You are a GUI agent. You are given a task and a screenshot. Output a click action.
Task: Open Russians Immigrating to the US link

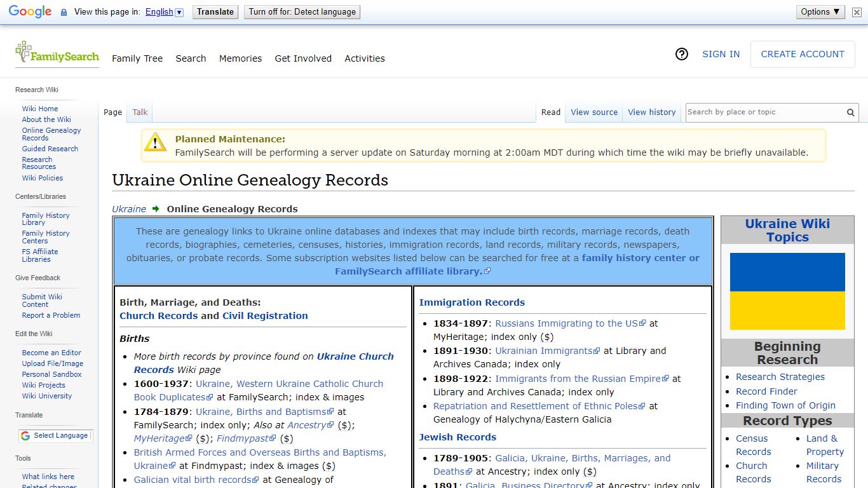point(571,323)
